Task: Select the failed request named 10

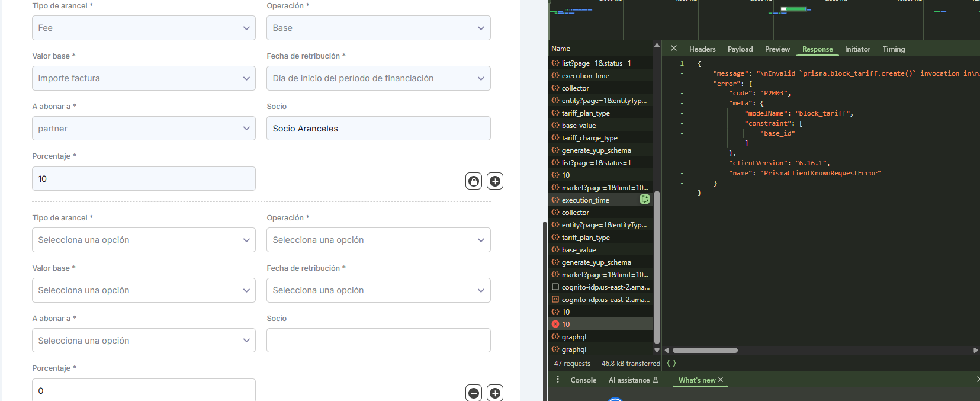Action: [x=566, y=325]
